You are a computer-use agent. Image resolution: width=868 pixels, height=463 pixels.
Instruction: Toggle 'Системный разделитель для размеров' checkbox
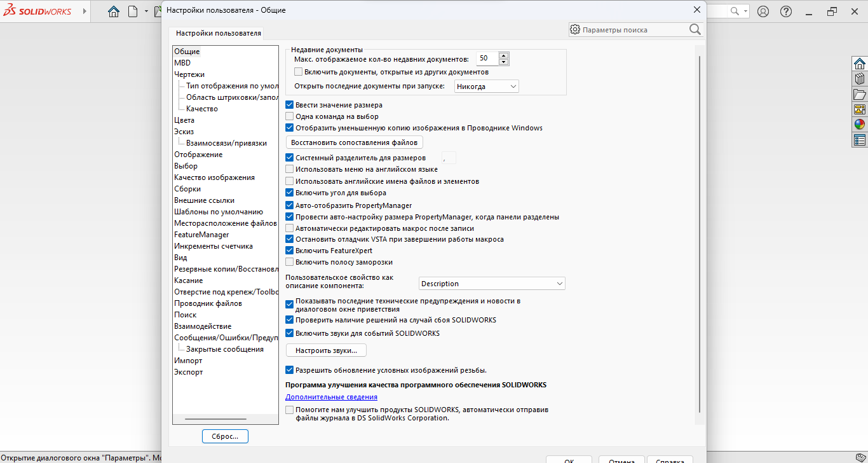(290, 158)
